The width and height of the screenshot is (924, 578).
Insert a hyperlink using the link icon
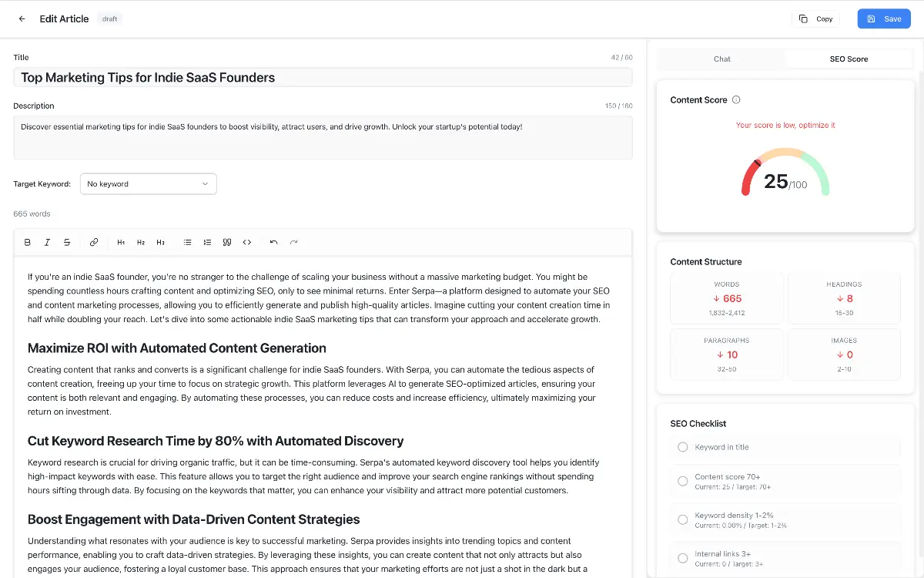(94, 242)
